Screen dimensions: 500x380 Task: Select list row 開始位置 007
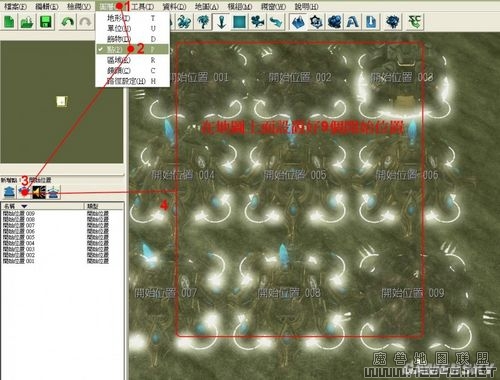pyautogui.click(x=62, y=225)
